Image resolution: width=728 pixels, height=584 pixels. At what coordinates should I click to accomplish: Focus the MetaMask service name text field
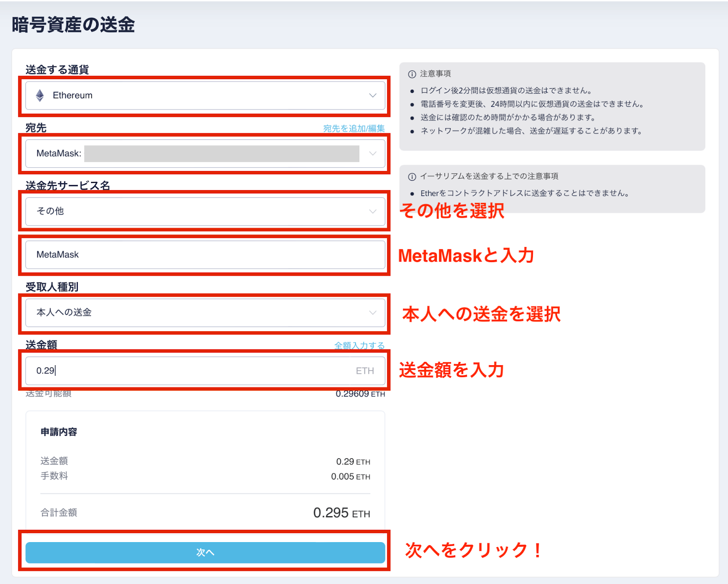point(205,255)
